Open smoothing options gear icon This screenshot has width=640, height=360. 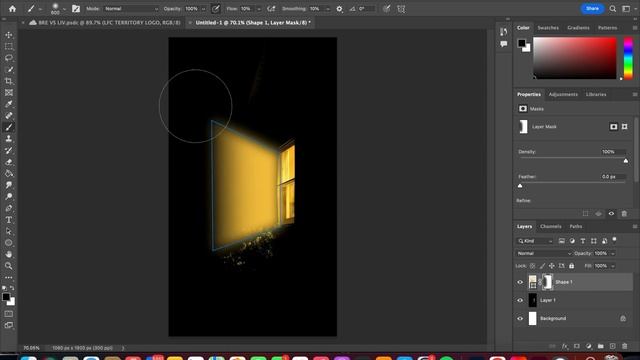339,9
